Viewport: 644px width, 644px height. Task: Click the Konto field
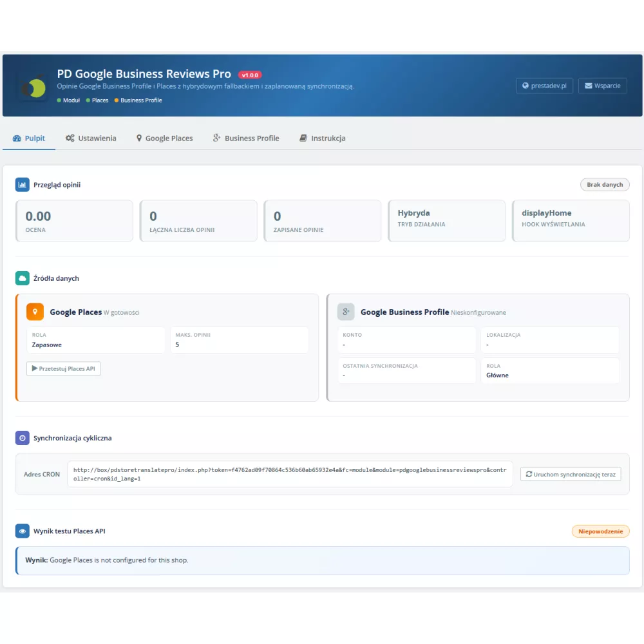[406, 340]
